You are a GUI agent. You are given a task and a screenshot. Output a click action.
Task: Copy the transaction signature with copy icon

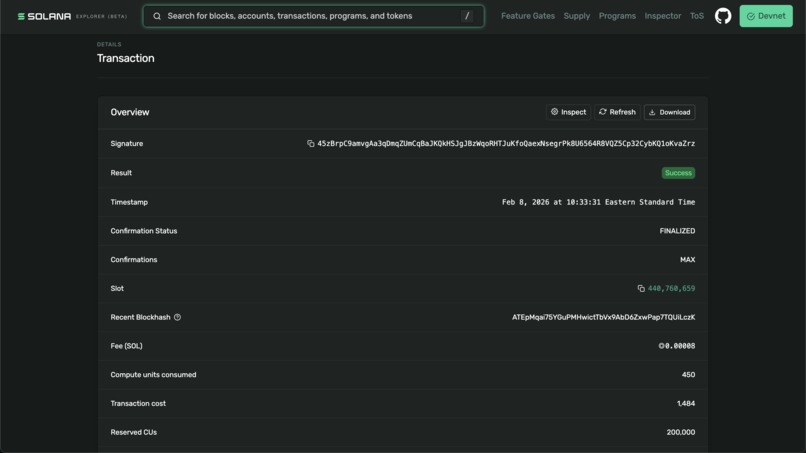(x=310, y=143)
